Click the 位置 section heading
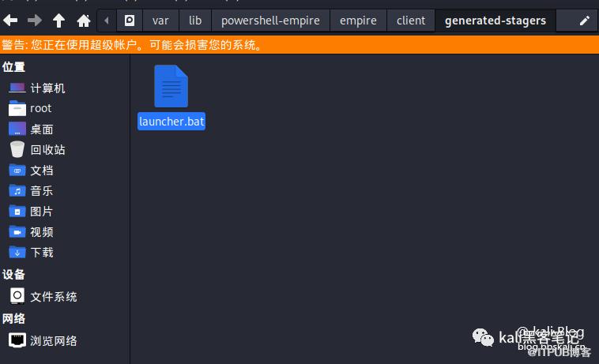 (13, 67)
